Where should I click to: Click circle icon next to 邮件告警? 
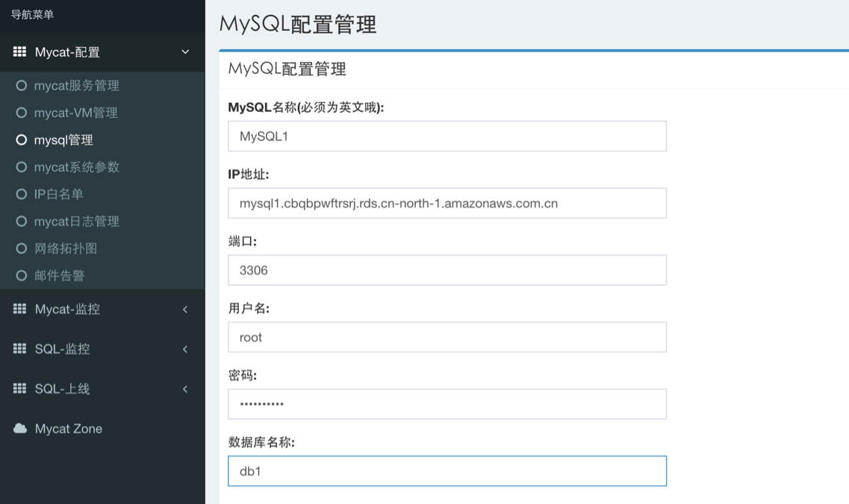21,276
